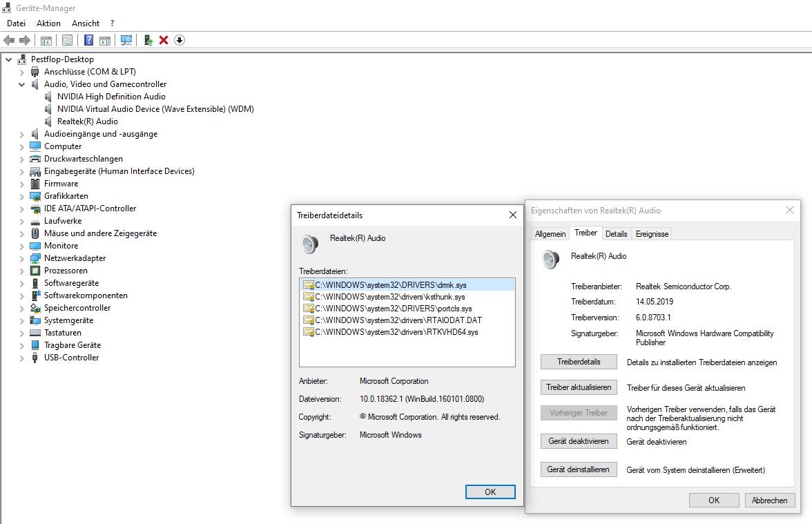Collapse Audio, Video und Gamecontroller node
812x524 pixels.
[x=22, y=84]
